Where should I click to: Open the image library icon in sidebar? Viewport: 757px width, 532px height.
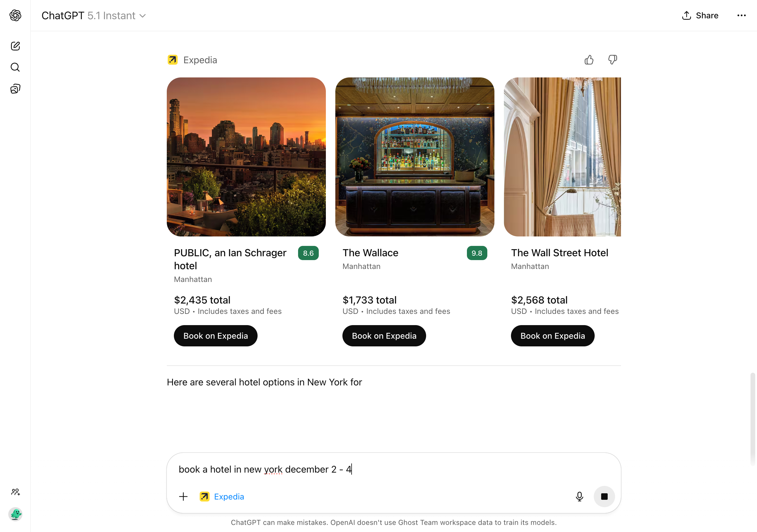[15, 89]
